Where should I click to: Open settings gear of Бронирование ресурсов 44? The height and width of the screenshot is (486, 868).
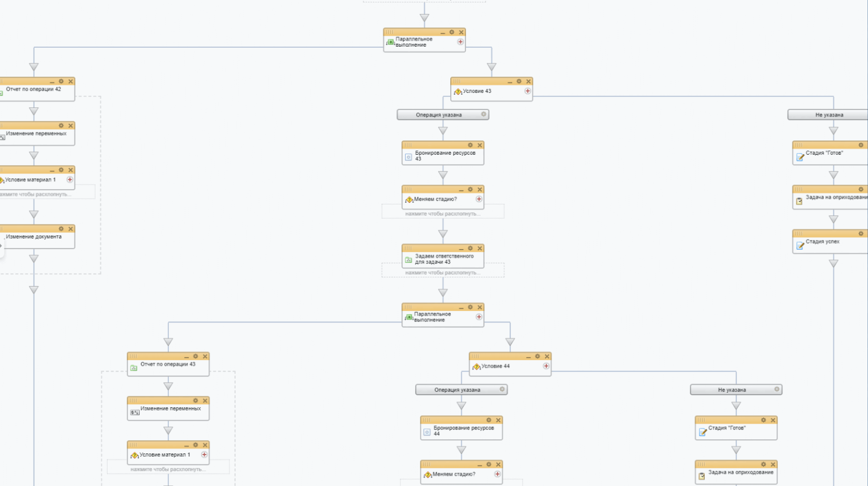489,420
